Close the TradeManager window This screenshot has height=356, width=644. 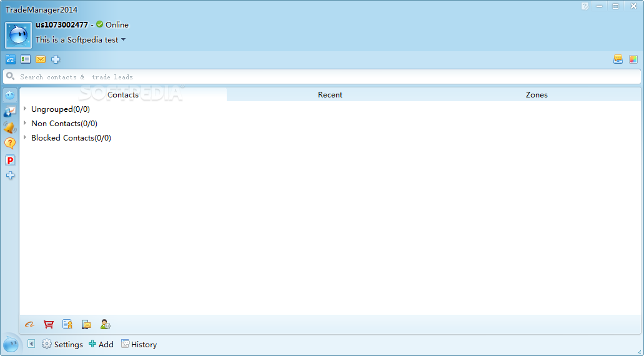pyautogui.click(x=633, y=6)
